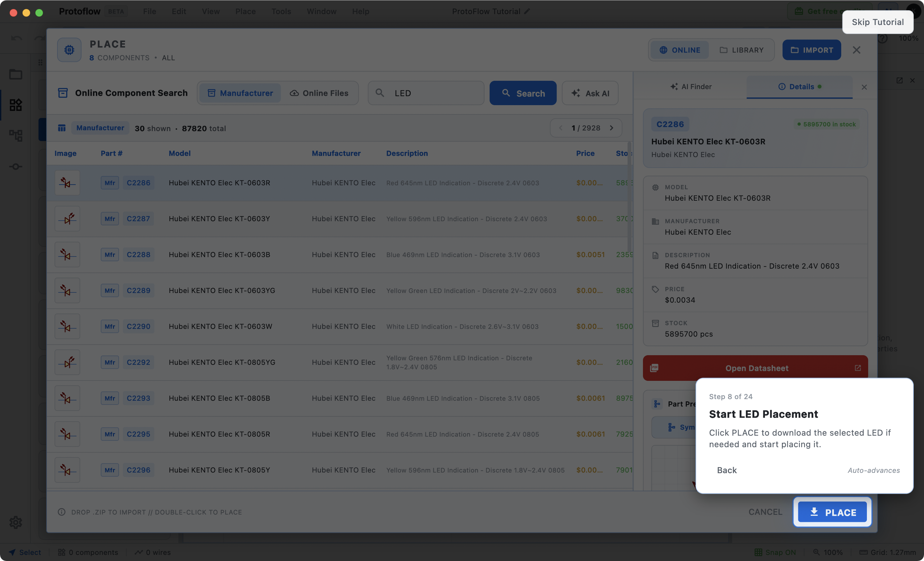Click the LED search input field

pos(426,93)
